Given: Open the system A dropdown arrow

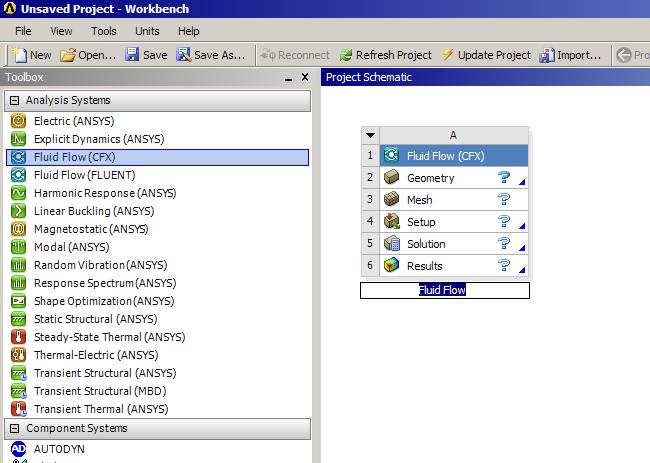Looking at the screenshot, I should tap(370, 135).
